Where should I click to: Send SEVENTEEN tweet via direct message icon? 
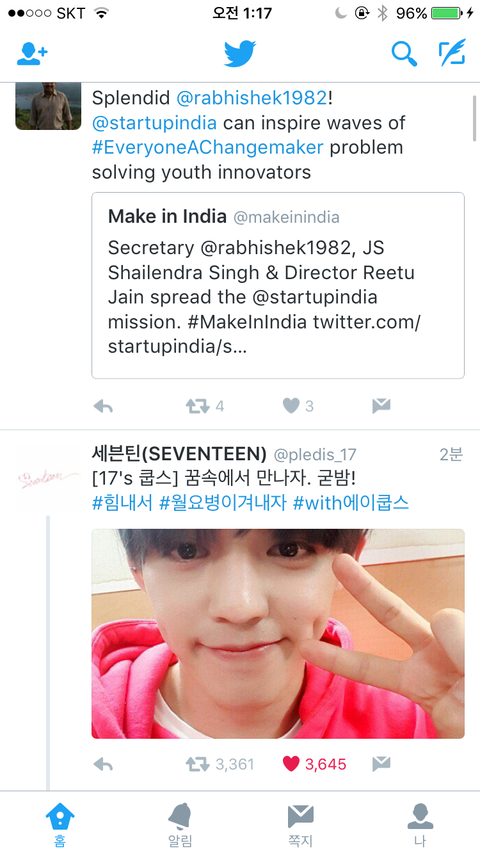tap(381, 764)
